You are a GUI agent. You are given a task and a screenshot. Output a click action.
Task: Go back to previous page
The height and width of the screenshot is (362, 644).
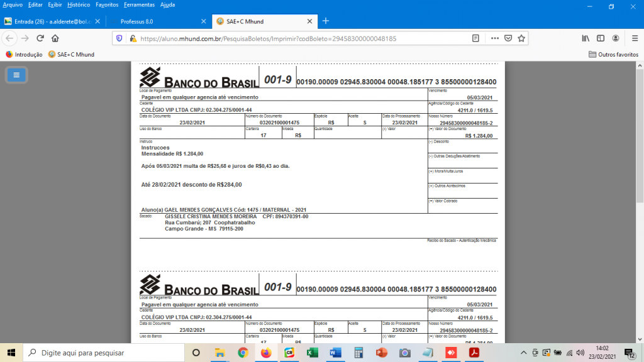coord(10,38)
